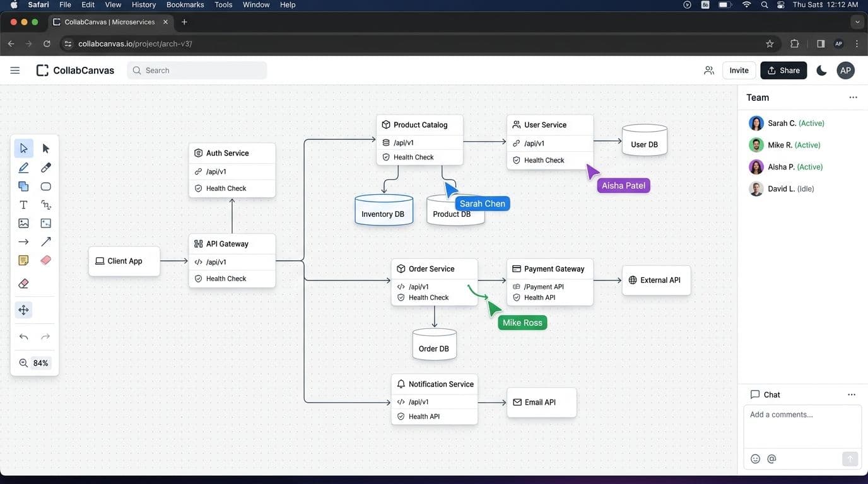Open the Chat panel more options

(852, 395)
